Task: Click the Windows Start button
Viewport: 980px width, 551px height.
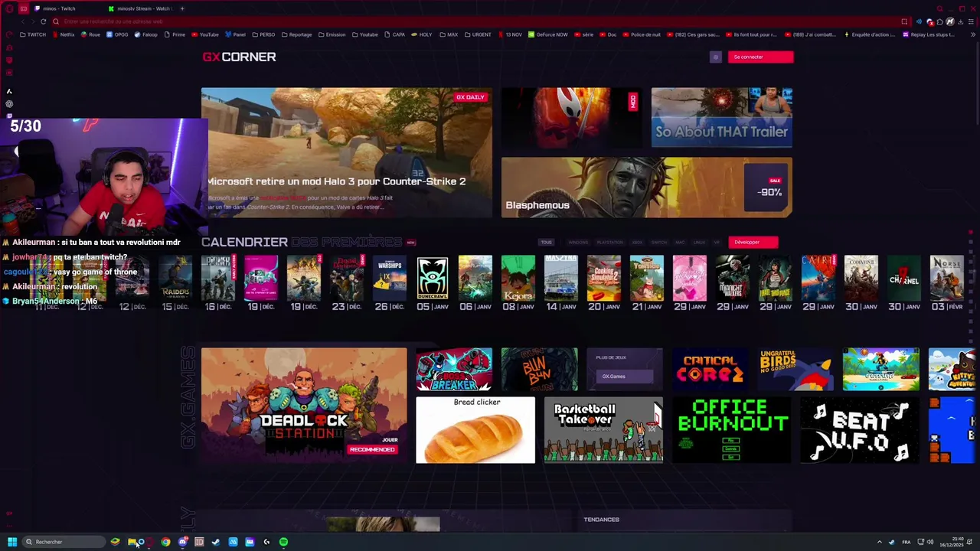Action: (12, 542)
